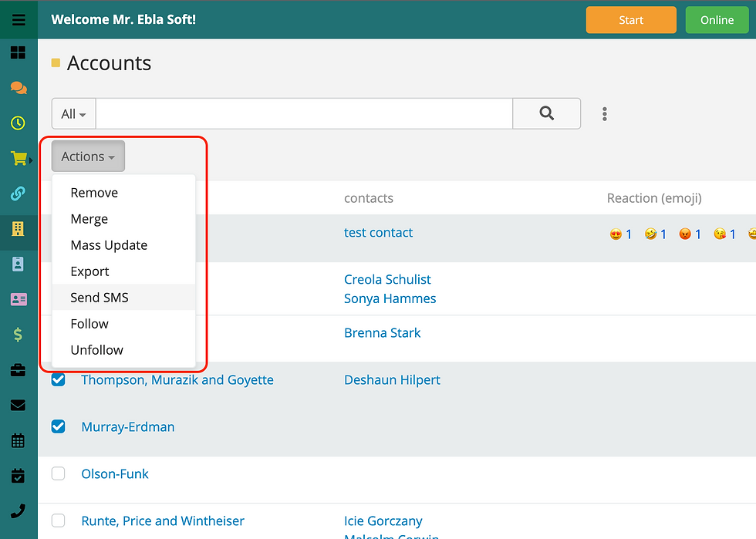
Task: Open the chain link sidebar icon
Action: click(x=19, y=194)
